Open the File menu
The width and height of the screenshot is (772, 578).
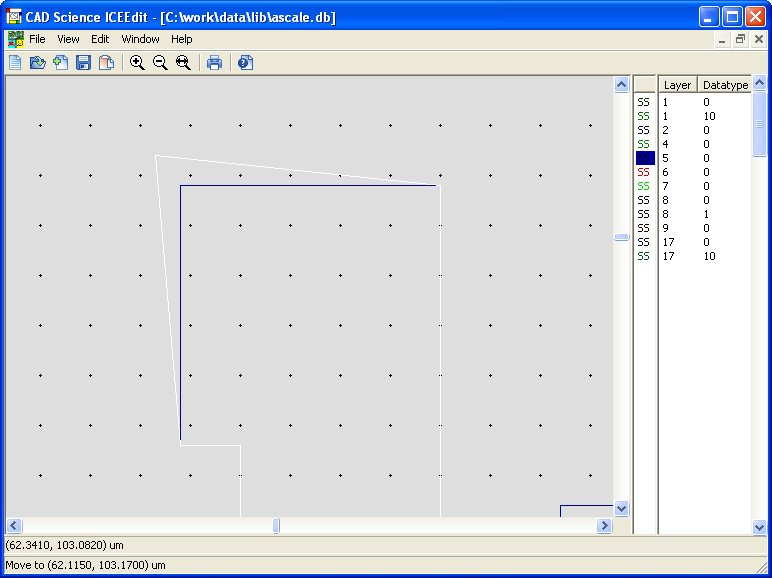[x=37, y=39]
